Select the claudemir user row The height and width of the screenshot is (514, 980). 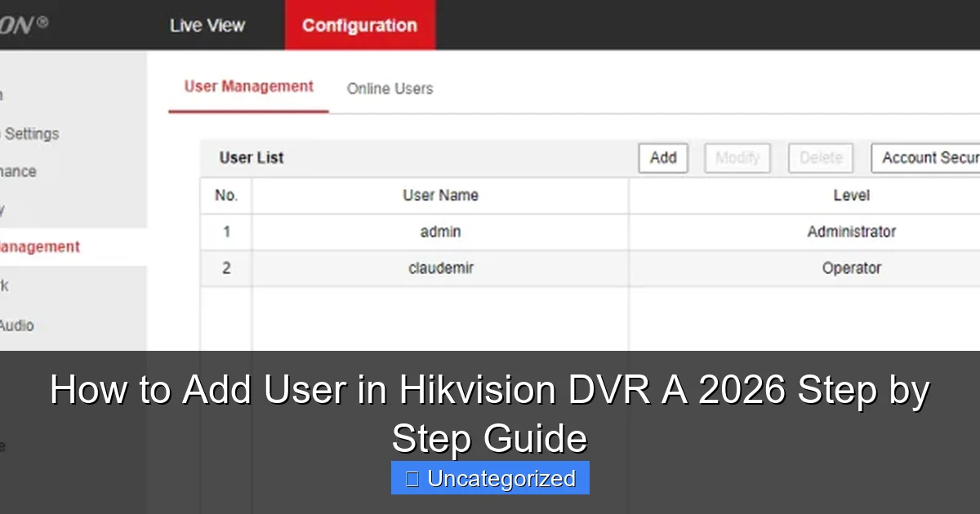[x=440, y=268]
